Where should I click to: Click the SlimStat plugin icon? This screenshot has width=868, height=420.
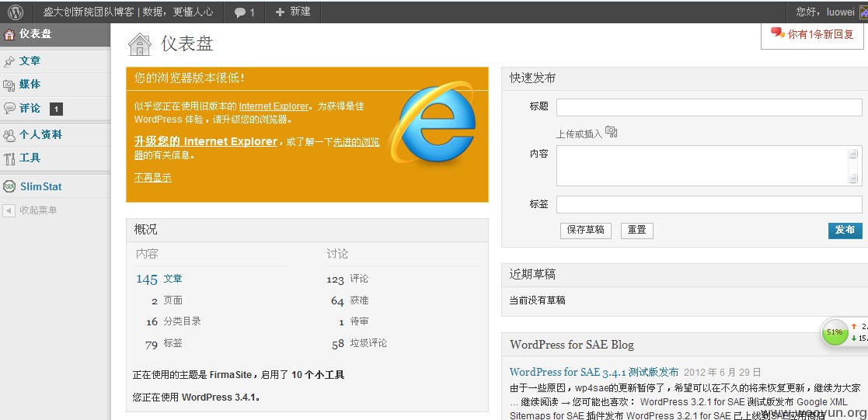(9, 187)
